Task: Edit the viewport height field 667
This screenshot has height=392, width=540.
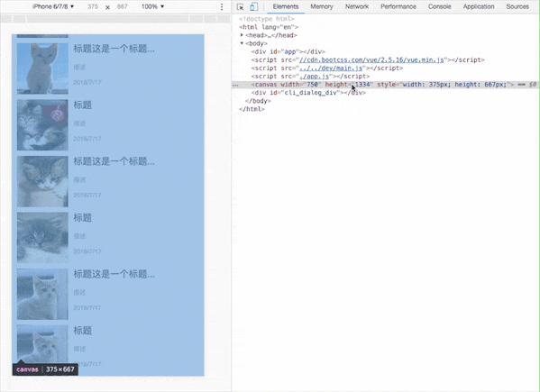Action: click(x=123, y=6)
